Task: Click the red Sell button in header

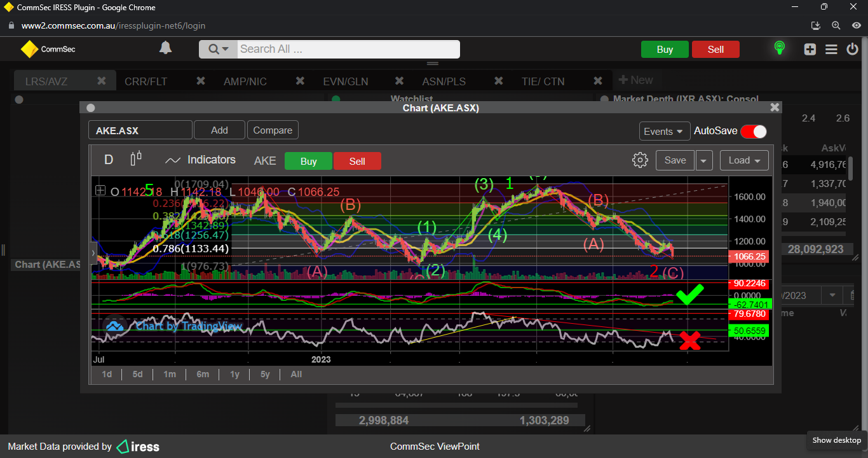Action: (715, 50)
